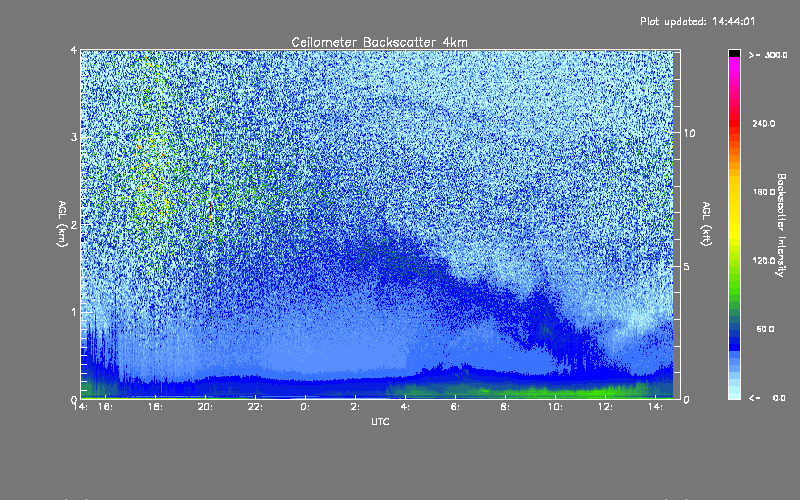The width and height of the screenshot is (800, 500).
Task: Pick the black top segment of colorbar
Action: pyautogui.click(x=734, y=54)
